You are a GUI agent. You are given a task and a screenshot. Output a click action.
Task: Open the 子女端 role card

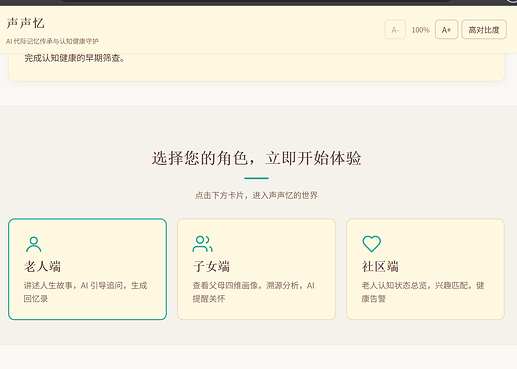[256, 269]
